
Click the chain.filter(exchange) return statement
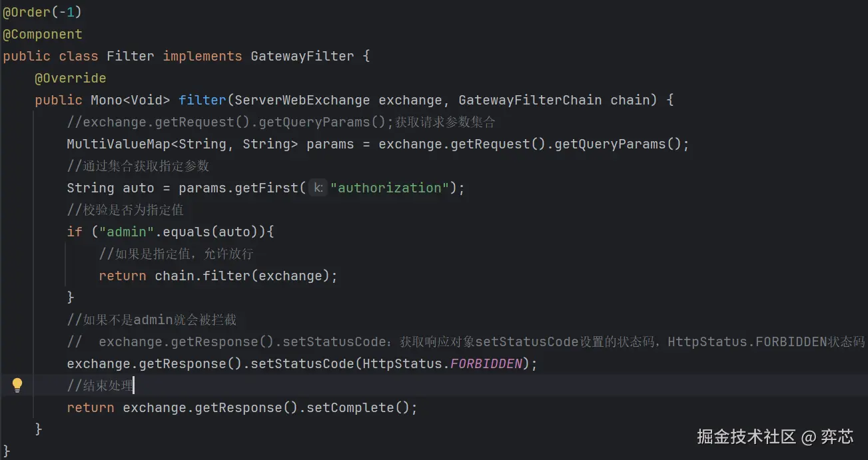(218, 276)
